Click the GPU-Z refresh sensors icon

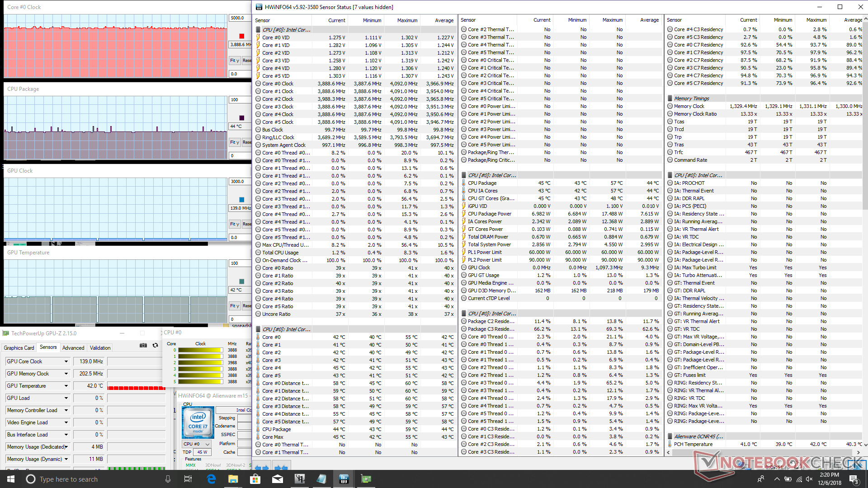[x=155, y=345]
